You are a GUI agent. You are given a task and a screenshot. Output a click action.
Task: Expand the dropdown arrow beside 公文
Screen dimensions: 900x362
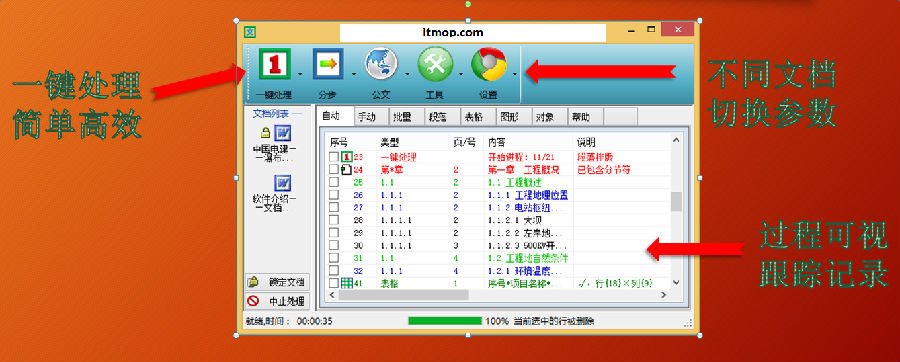(x=407, y=74)
